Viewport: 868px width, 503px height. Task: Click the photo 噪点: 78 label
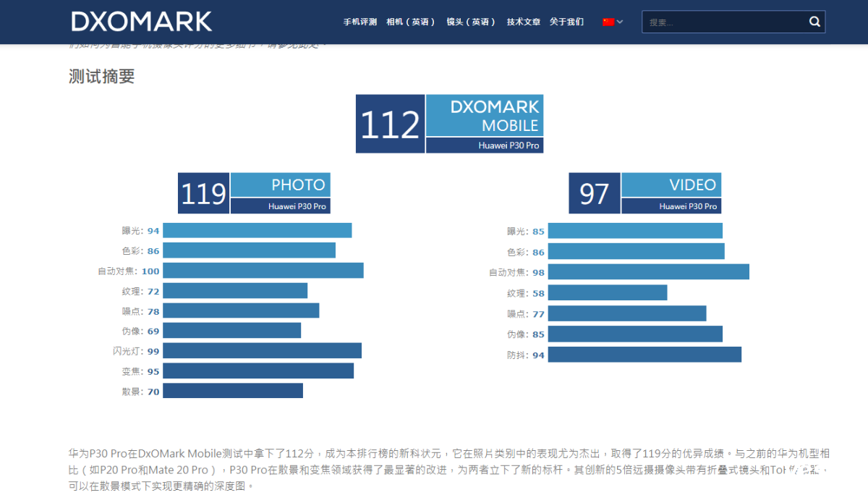[x=140, y=311]
